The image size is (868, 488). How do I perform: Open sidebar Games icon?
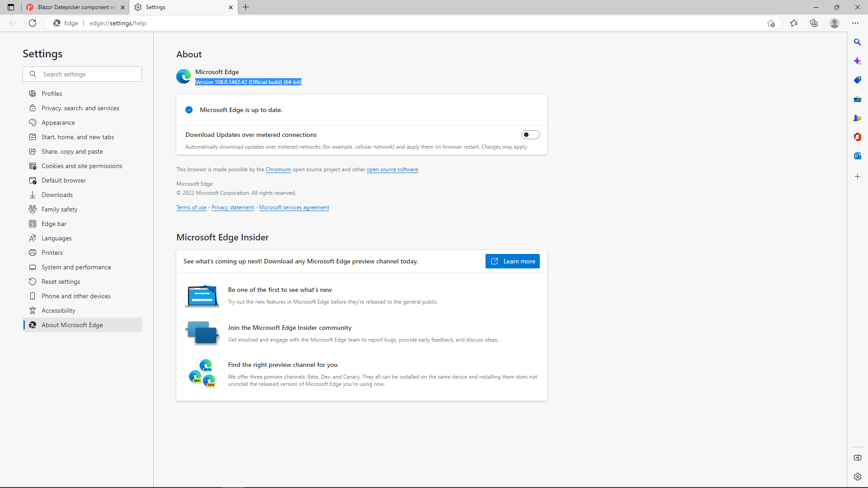click(x=857, y=118)
